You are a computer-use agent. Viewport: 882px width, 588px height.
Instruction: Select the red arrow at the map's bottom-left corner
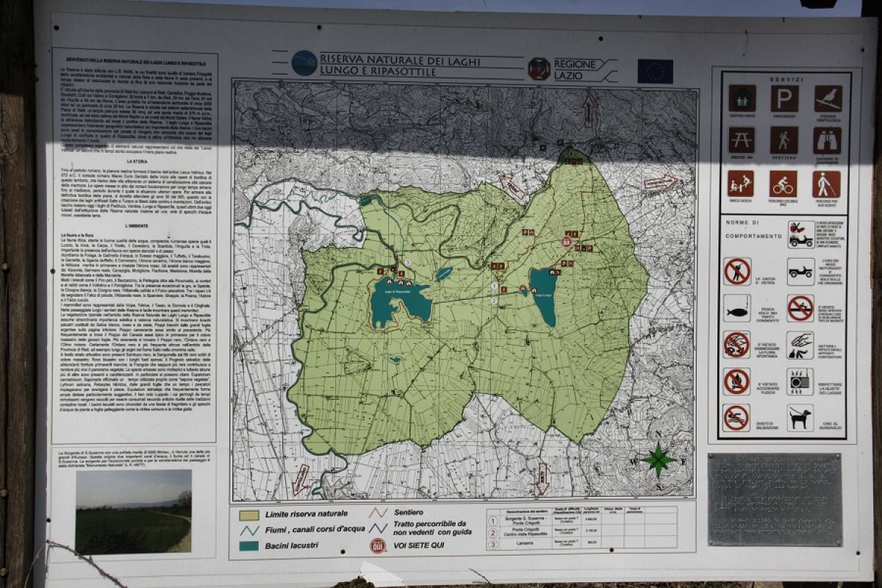[301, 479]
